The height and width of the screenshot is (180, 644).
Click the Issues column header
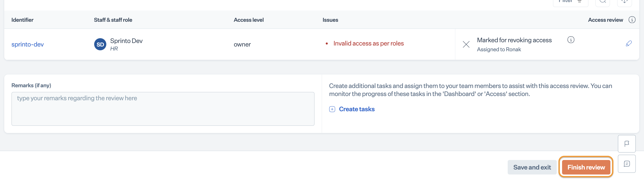coord(330,20)
